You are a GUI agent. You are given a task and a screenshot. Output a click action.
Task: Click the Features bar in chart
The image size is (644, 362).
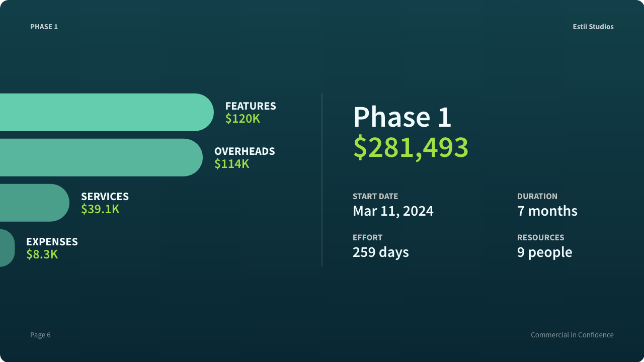107,112
